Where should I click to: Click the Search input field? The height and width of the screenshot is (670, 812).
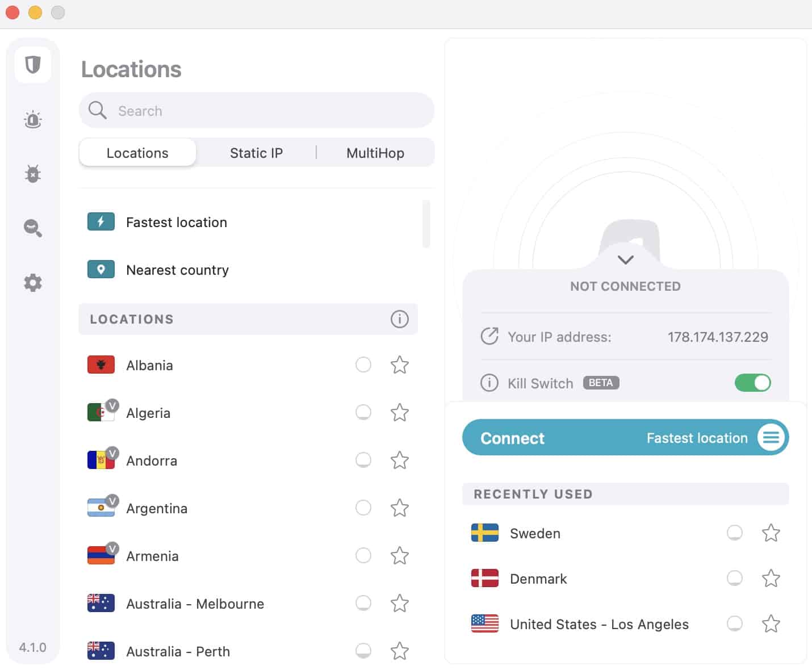pos(257,110)
